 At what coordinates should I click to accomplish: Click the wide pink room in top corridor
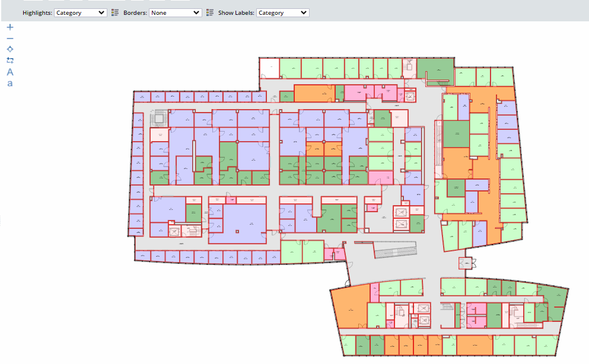coord(358,93)
